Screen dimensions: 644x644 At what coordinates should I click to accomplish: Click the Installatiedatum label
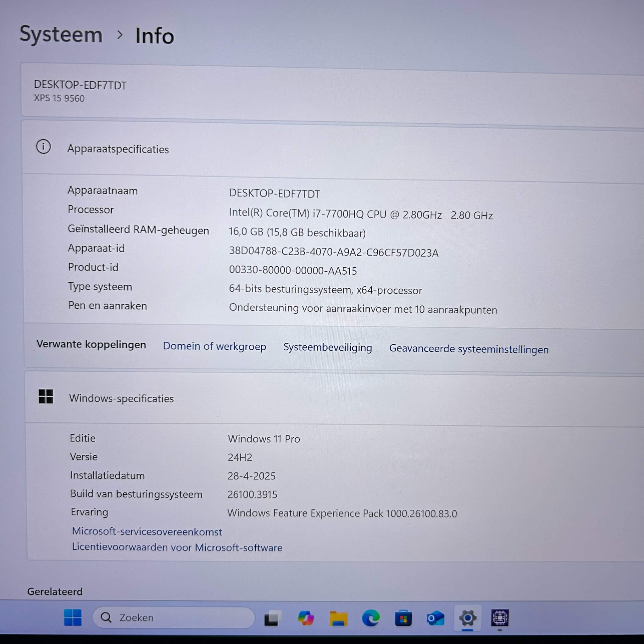coord(107,475)
